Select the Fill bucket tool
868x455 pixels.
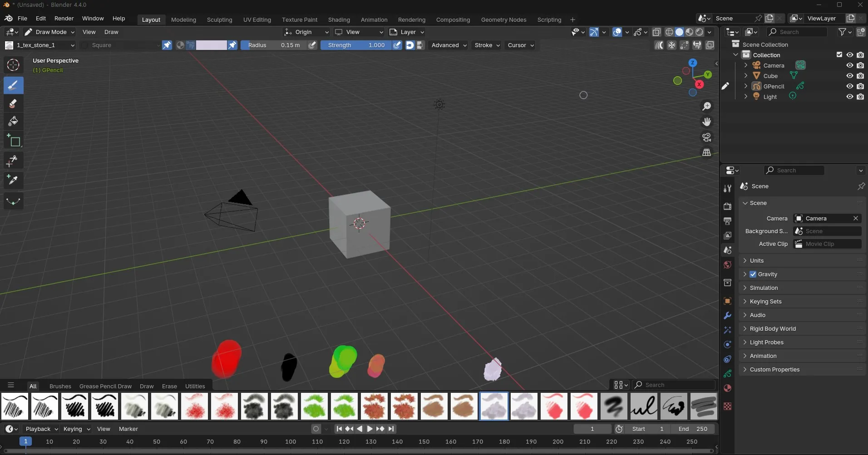click(x=13, y=121)
